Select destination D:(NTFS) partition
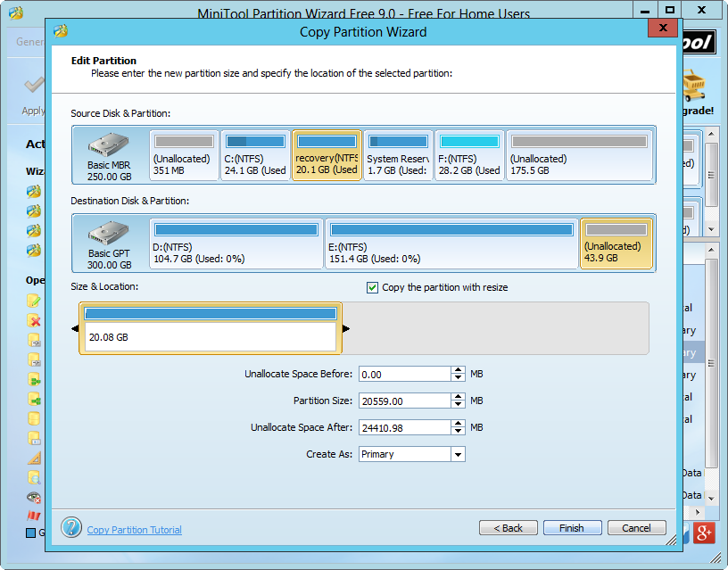Screen dimensions: 728x570 236,244
